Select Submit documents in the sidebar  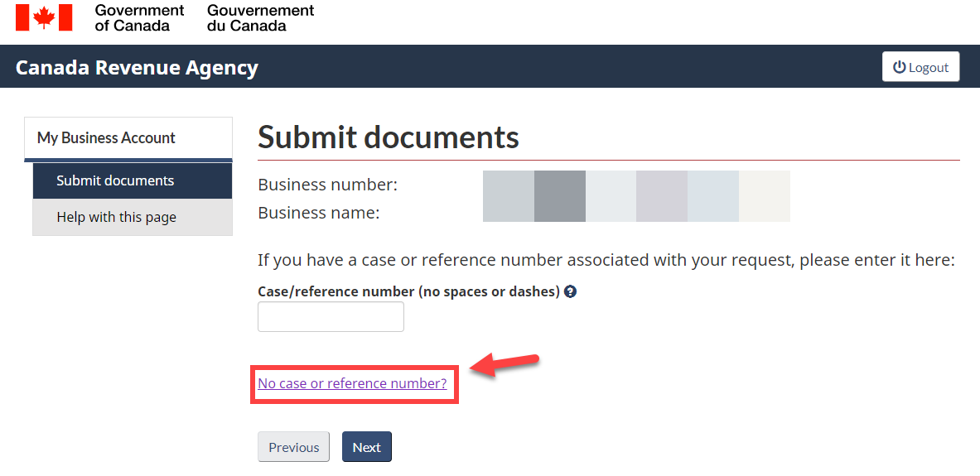(115, 180)
